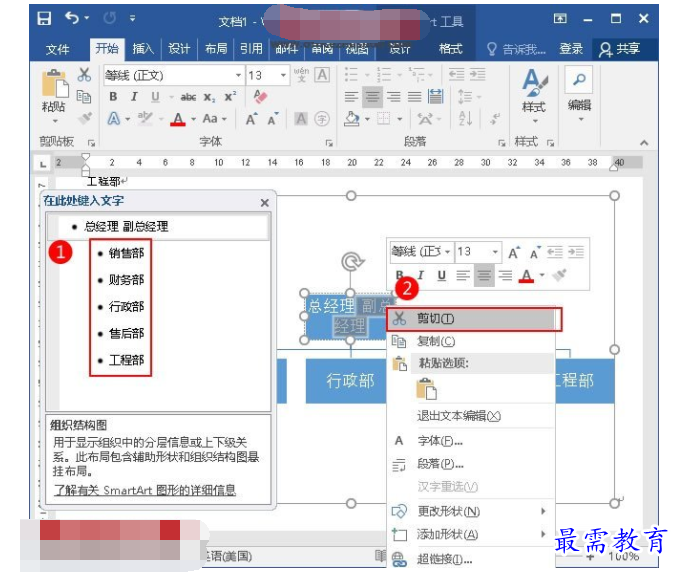The width and height of the screenshot is (676, 572).
Task: Click the ribbon Copy icon
Action: pyautogui.click(x=84, y=97)
